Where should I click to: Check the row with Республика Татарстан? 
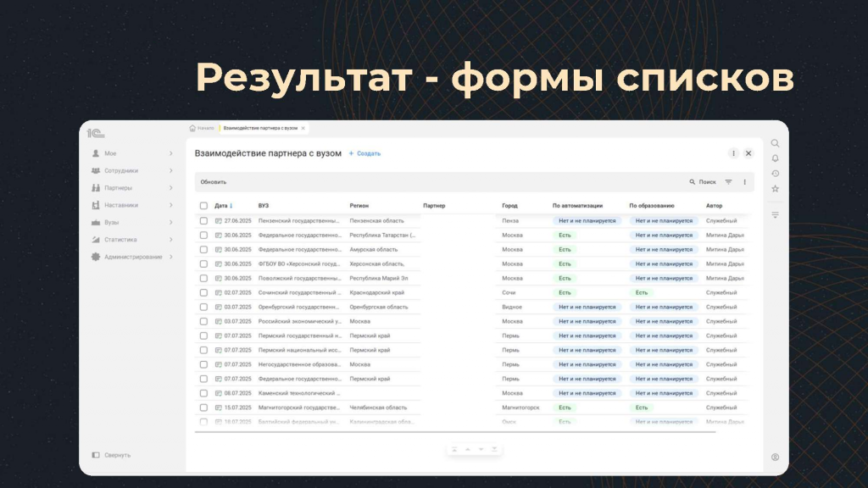tap(203, 236)
